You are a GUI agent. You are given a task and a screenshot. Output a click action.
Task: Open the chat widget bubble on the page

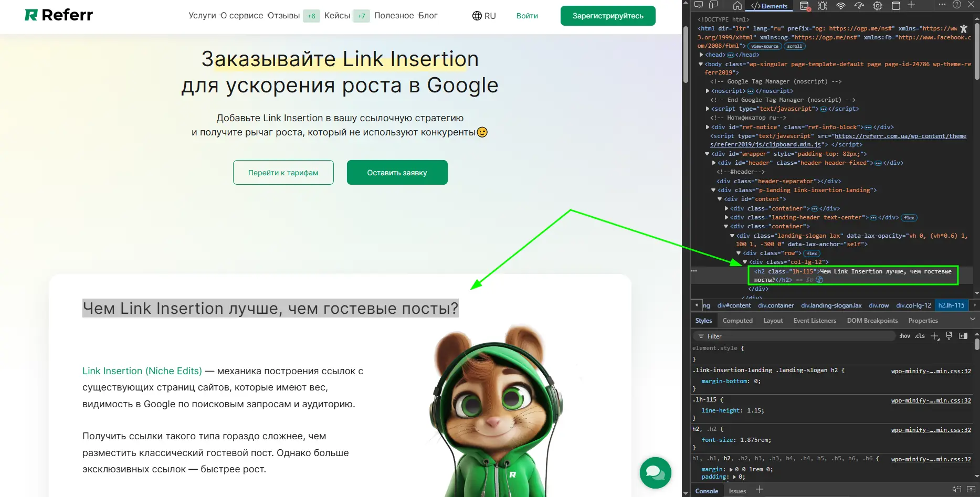tap(655, 473)
